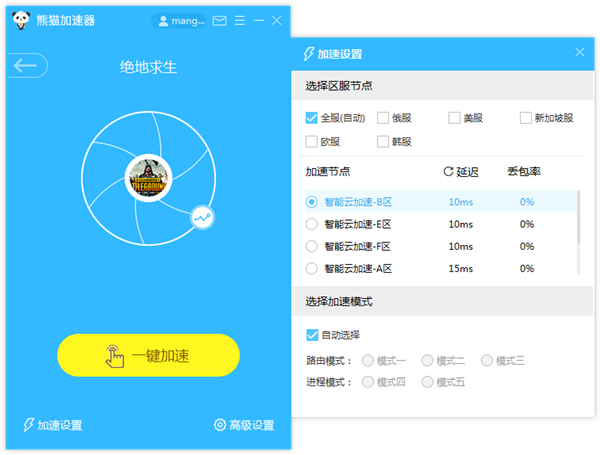Open the hamburger menu in title bar
Image resolution: width=600 pixels, height=455 pixels.
[239, 20]
